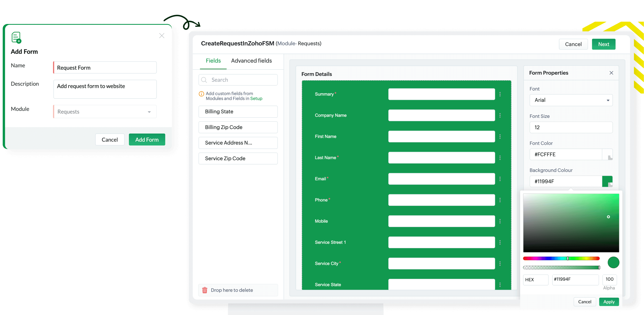Click the info icon beside the custom fields hint
This screenshot has width=644, height=315.
click(x=201, y=94)
